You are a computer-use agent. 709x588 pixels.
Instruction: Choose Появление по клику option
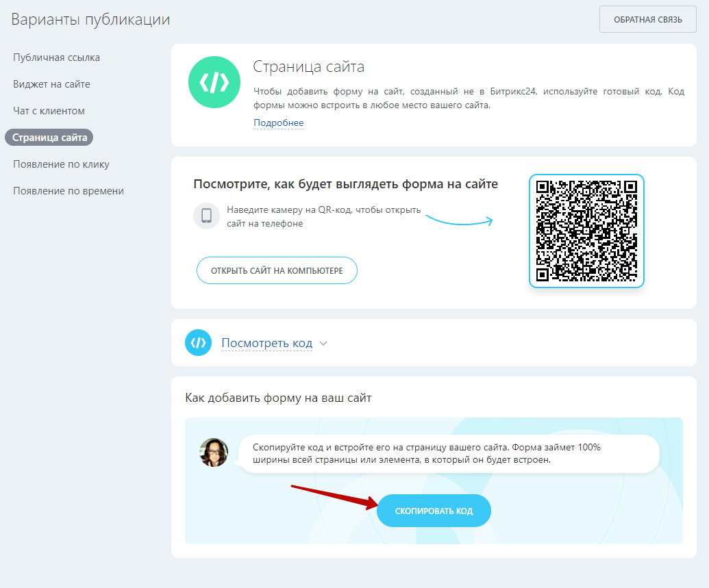click(x=61, y=164)
